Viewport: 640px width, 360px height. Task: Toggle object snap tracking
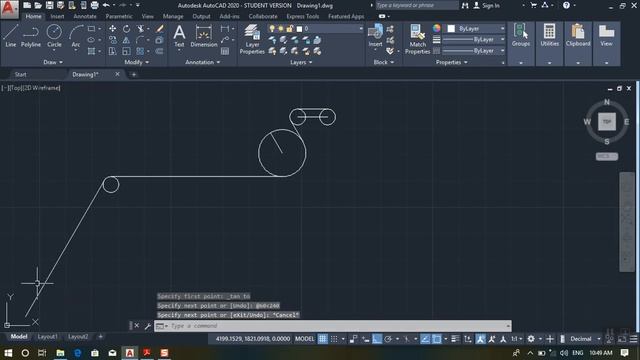(425, 339)
